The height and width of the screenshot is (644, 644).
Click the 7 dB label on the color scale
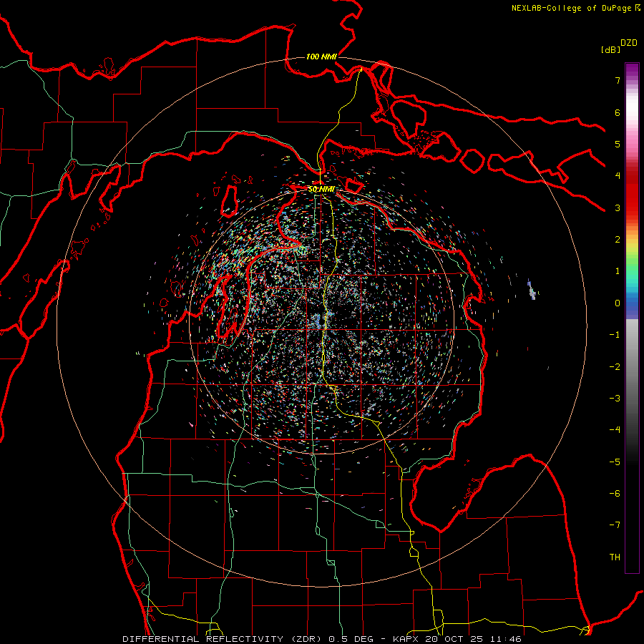click(x=618, y=80)
